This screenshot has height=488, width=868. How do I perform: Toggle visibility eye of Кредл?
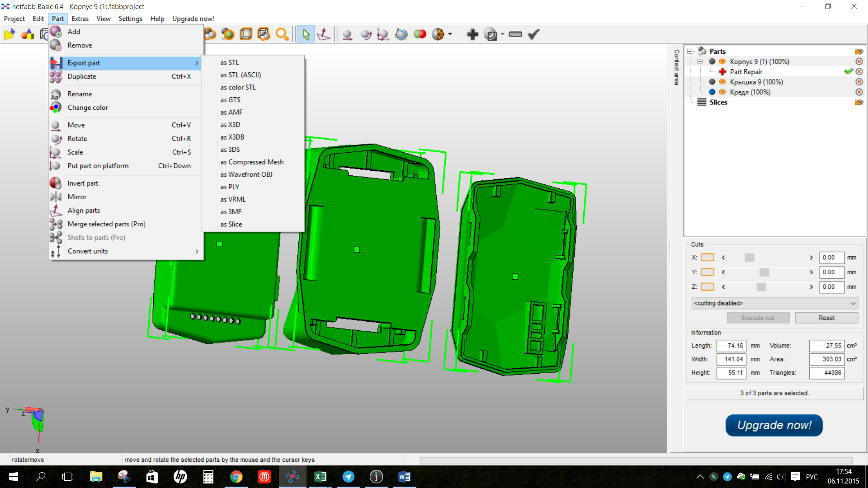pos(722,92)
